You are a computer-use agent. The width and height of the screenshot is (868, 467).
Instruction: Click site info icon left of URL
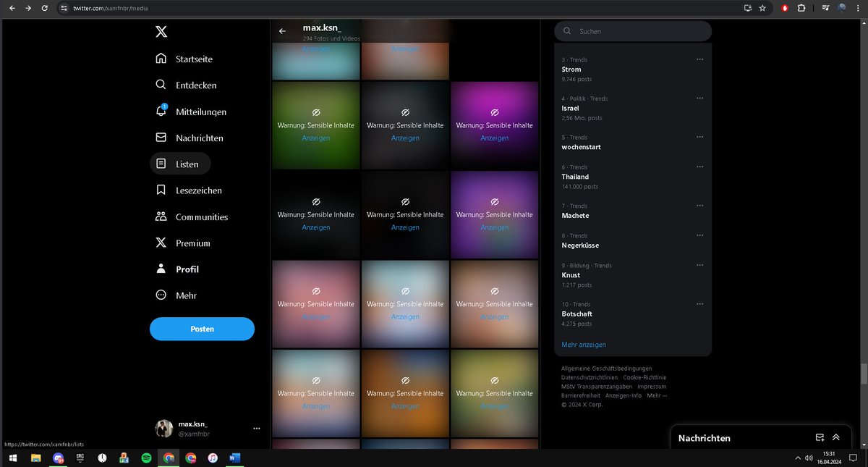click(x=64, y=8)
